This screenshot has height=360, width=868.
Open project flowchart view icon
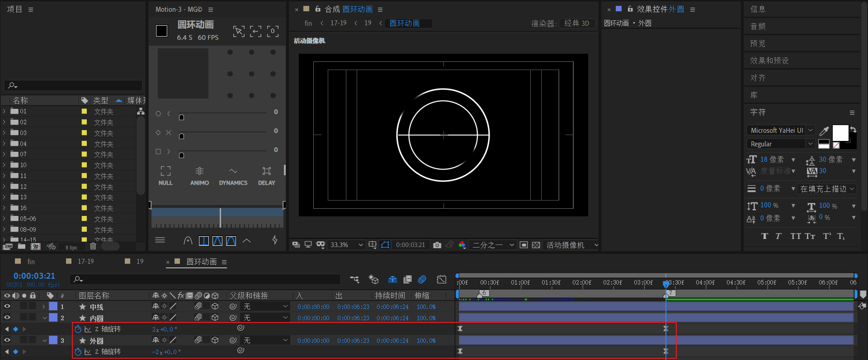tap(141, 111)
